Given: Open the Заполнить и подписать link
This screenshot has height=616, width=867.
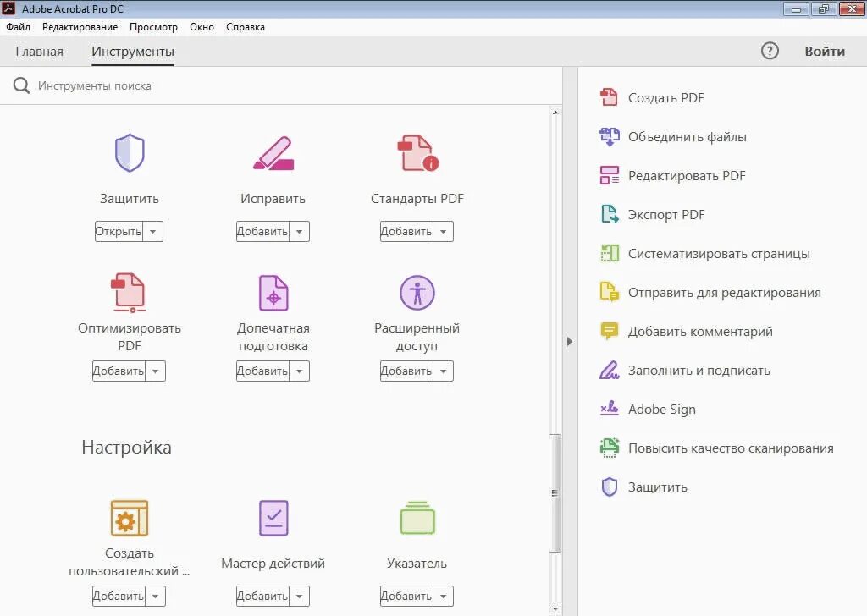Looking at the screenshot, I should pyautogui.click(x=699, y=370).
